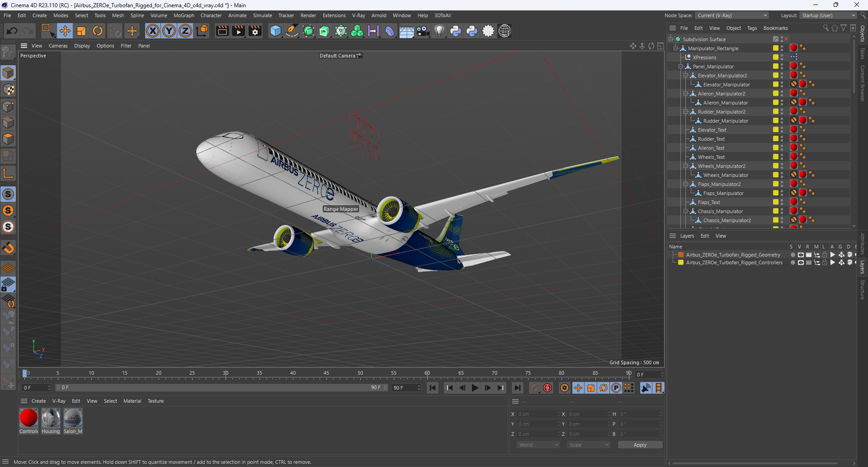The image size is (868, 467).
Task: Select the Salon_M material thumbnail
Action: coord(73,418)
